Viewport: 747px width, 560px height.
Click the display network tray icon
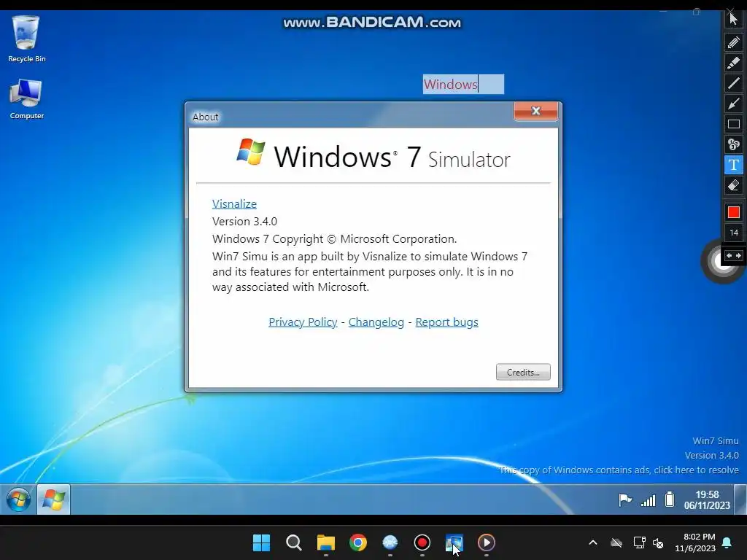click(x=639, y=542)
